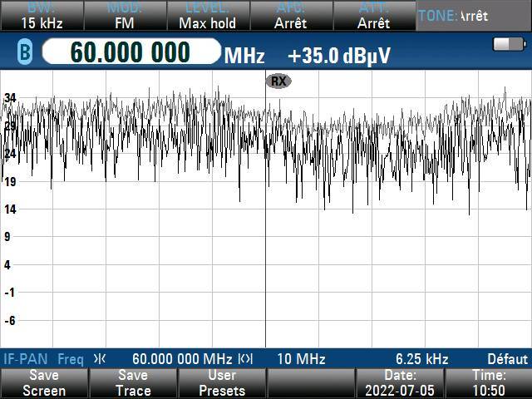Toggle the AFC Arrêt setting

click(291, 16)
